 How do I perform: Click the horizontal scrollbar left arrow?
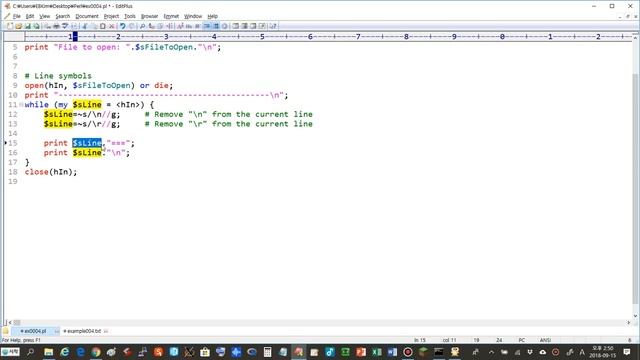(10, 322)
